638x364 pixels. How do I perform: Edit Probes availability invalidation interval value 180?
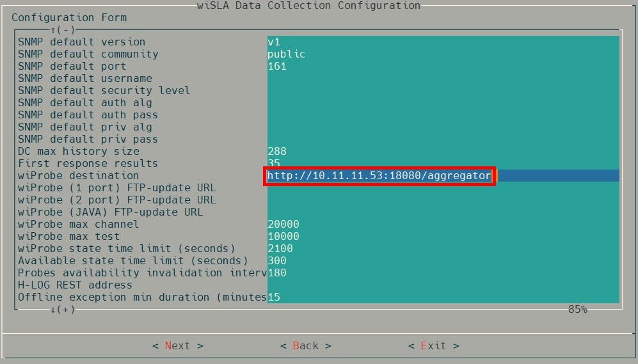pos(443,273)
